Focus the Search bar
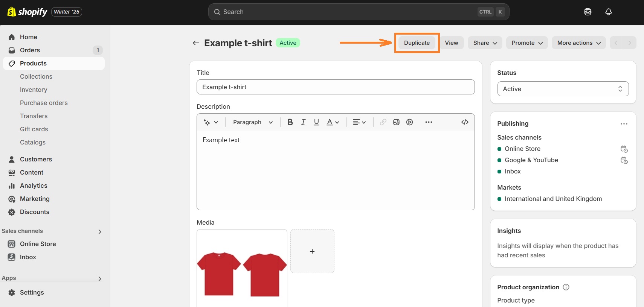Image resolution: width=644 pixels, height=307 pixels. tap(359, 12)
